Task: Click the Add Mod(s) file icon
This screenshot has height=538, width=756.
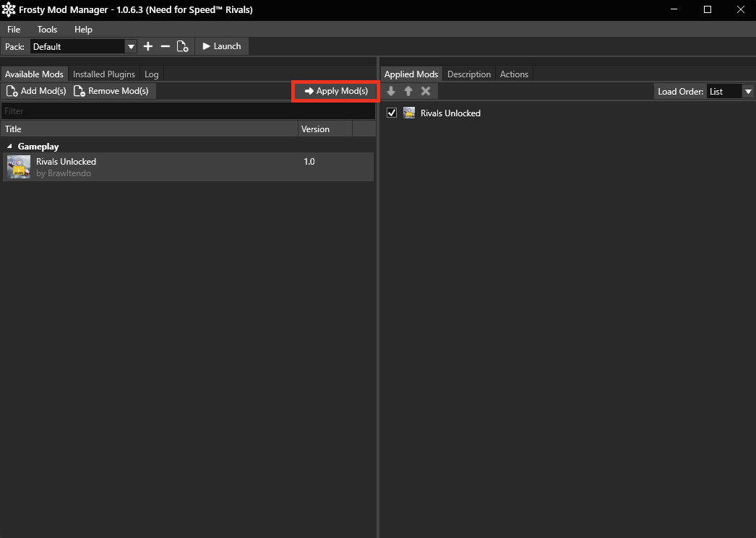Action: (12, 90)
